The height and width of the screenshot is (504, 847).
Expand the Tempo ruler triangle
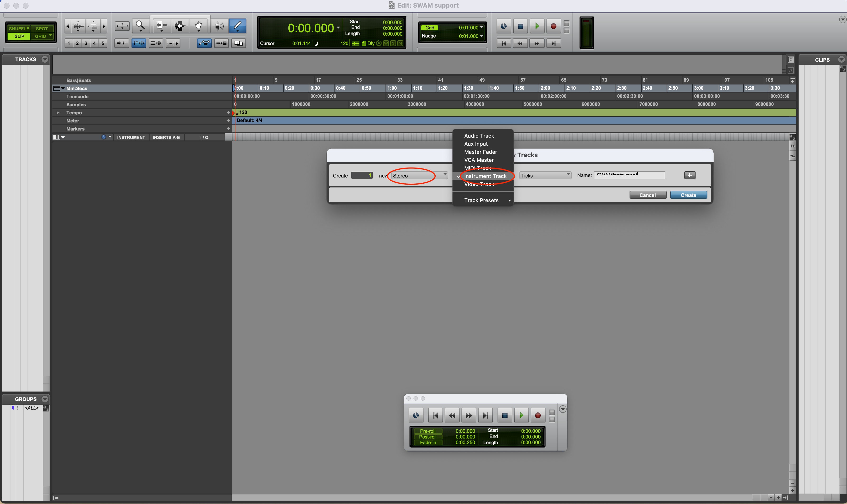click(x=58, y=113)
